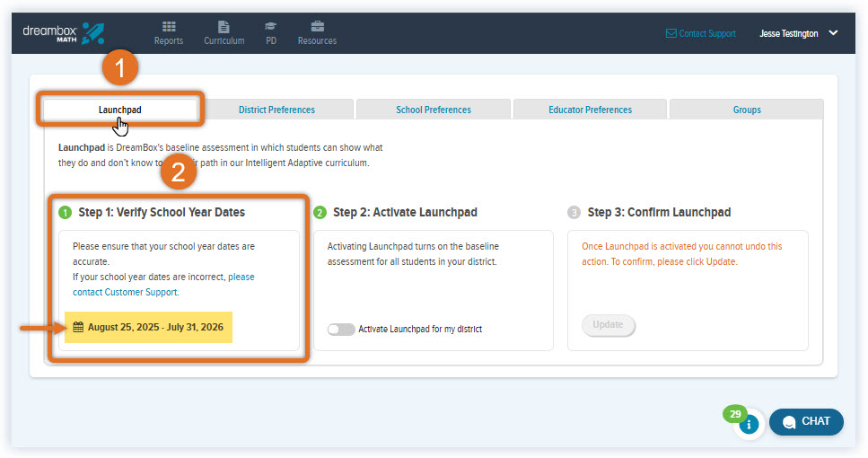Open the info icon with 29 badge
The height and width of the screenshot is (458, 868).
click(x=749, y=424)
